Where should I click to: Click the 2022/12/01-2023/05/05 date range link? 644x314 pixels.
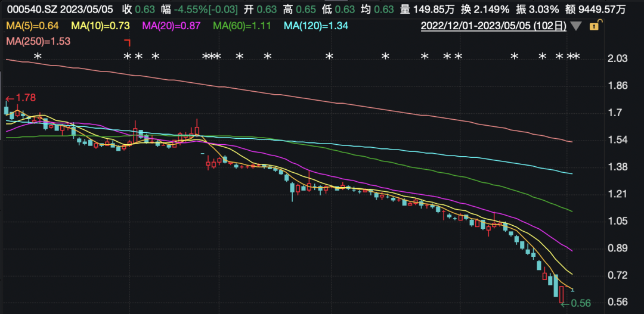coord(494,26)
